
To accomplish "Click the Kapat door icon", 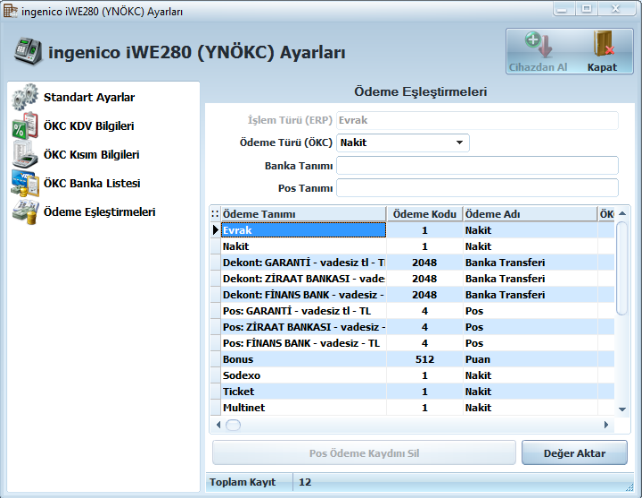I will tap(604, 44).
